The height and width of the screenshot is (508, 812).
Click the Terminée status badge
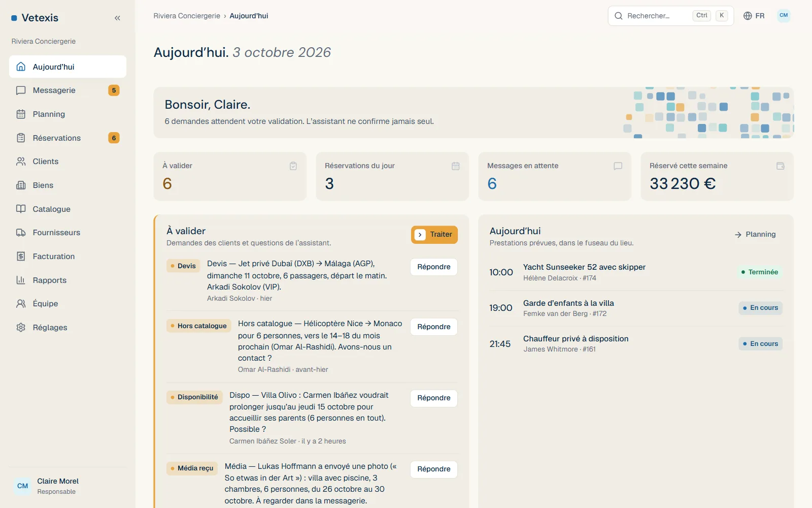pos(760,272)
